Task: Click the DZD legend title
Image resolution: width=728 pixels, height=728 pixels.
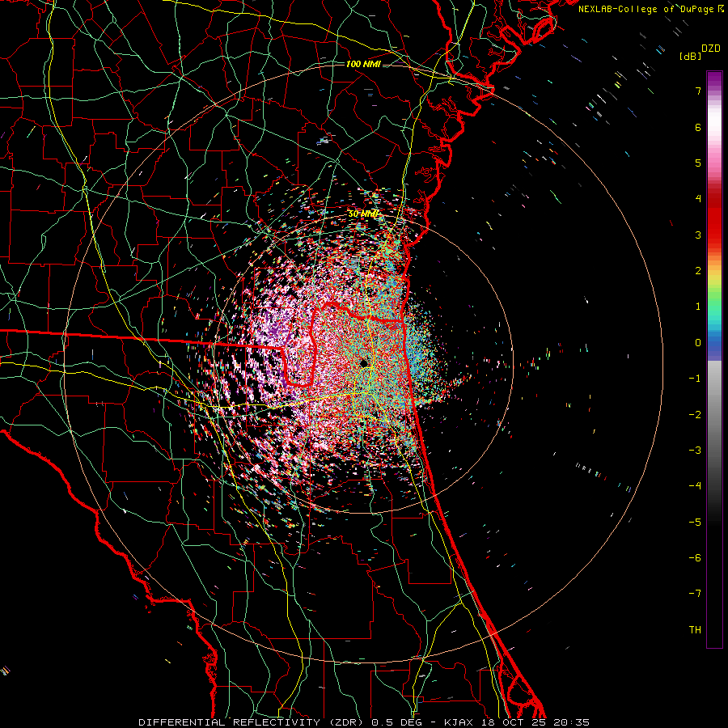Action: (x=711, y=49)
